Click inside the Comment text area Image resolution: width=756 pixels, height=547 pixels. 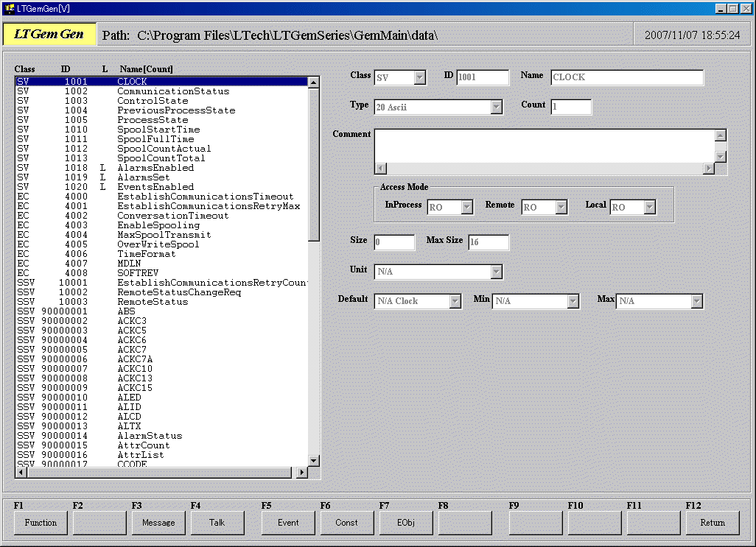coord(544,146)
